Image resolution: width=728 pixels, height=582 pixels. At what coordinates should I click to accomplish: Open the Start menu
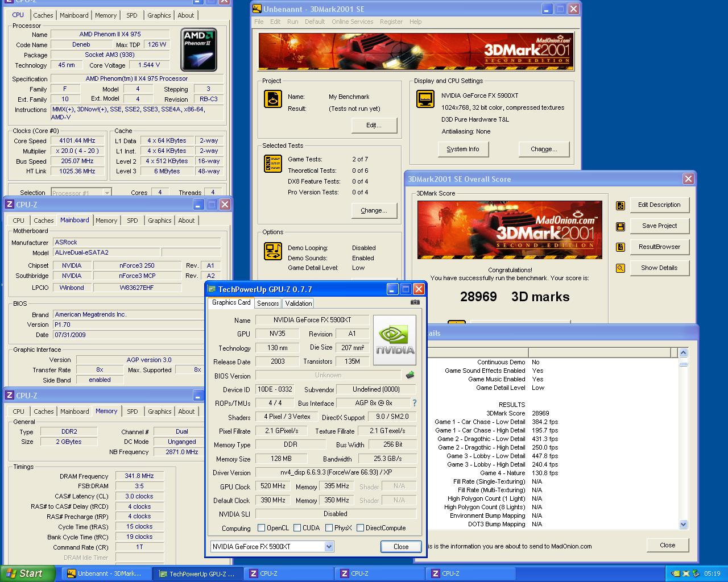[x=28, y=573]
